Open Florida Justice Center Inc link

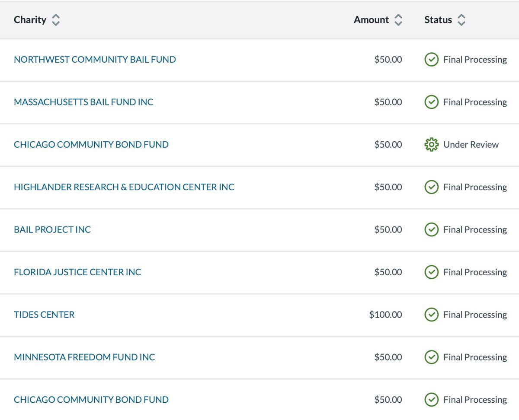[77, 272]
